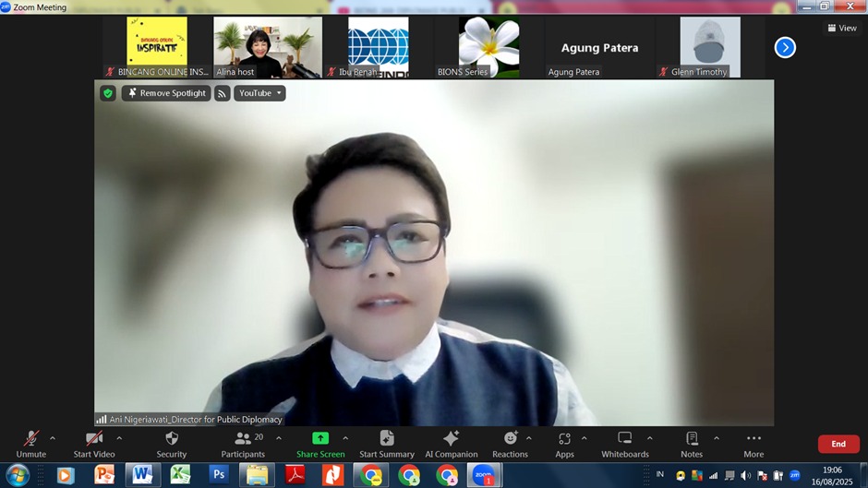Viewport: 868px width, 488px height.
Task: Open the View layout menu
Action: 842,29
